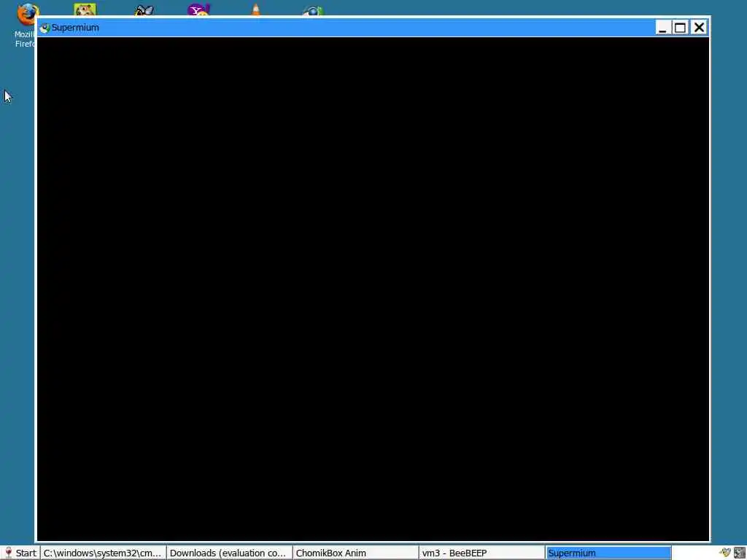Switch to the vm3 - BeeBEEP taskbar entry

[481, 553]
